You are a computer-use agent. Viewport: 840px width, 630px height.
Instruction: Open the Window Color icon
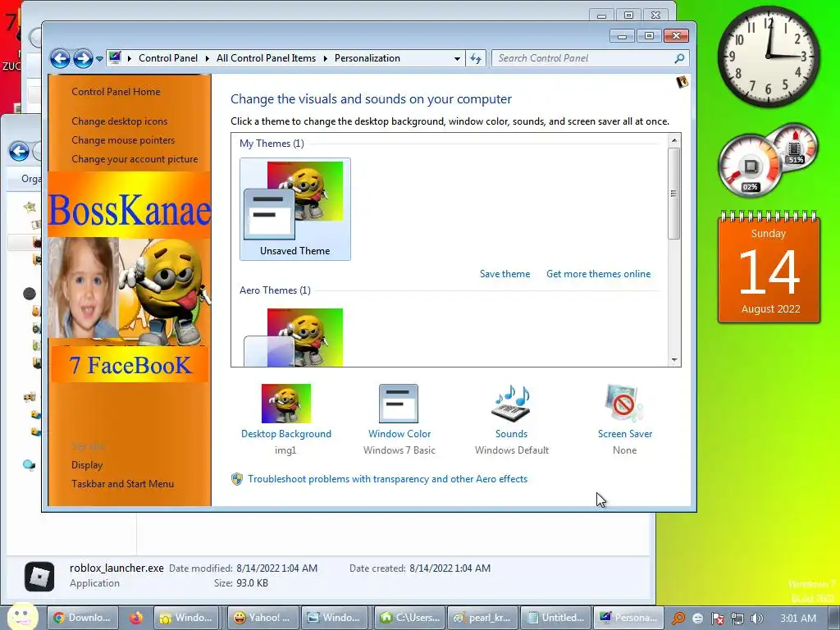399,404
